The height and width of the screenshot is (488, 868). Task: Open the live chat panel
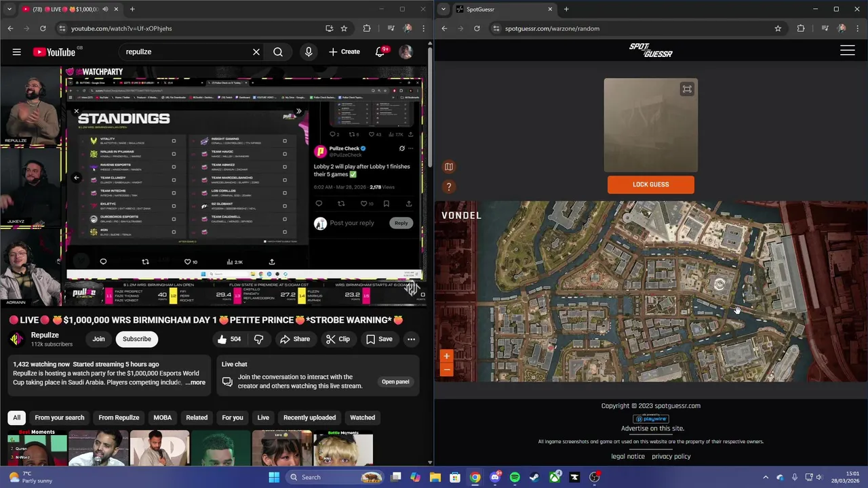pyautogui.click(x=395, y=382)
